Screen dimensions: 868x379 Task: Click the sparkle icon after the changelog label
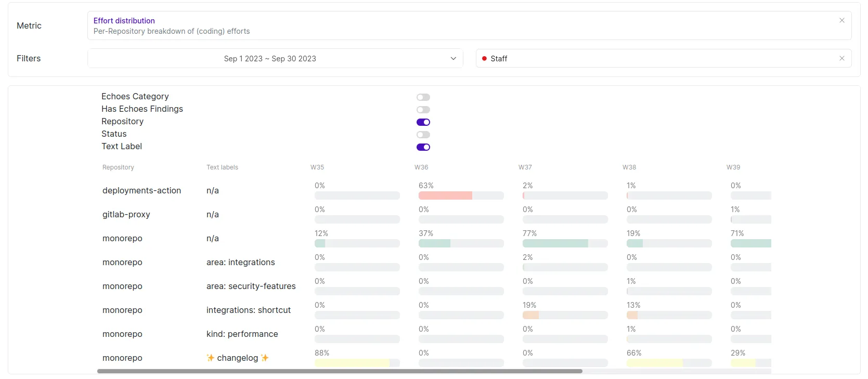265,358
